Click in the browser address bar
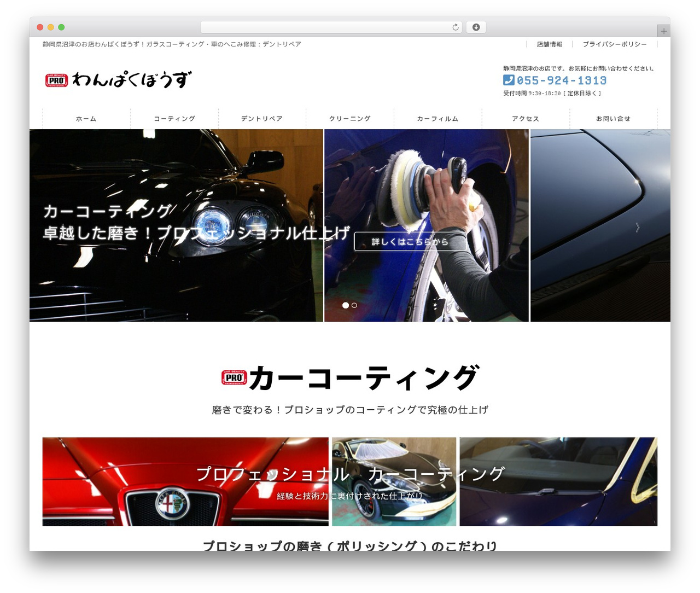This screenshot has width=700, height=593. coord(331,27)
